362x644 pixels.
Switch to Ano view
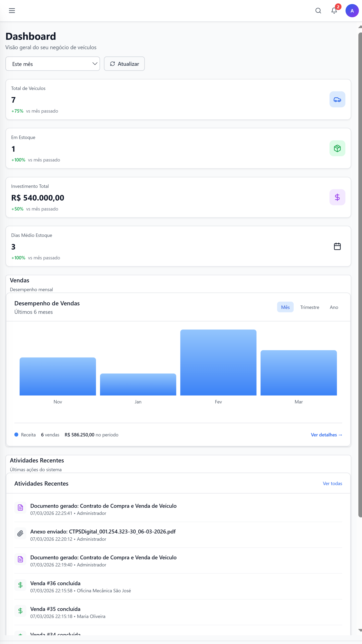click(334, 307)
